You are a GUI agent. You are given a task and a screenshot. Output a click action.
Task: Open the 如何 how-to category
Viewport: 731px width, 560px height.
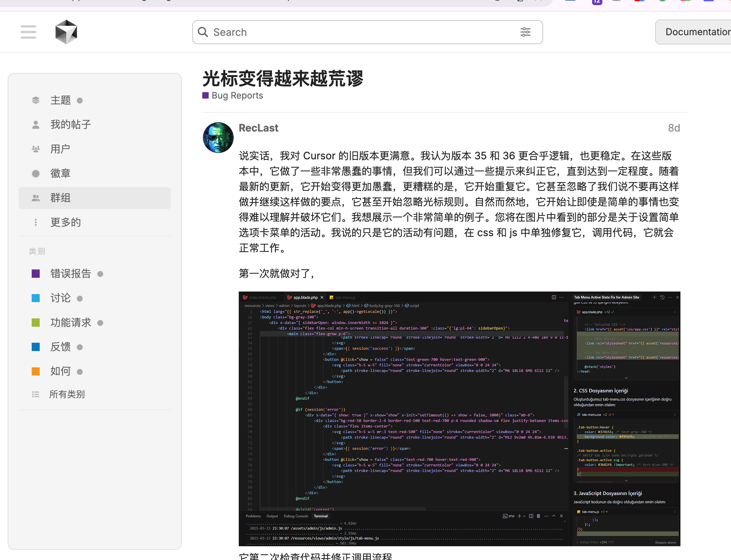coord(60,371)
